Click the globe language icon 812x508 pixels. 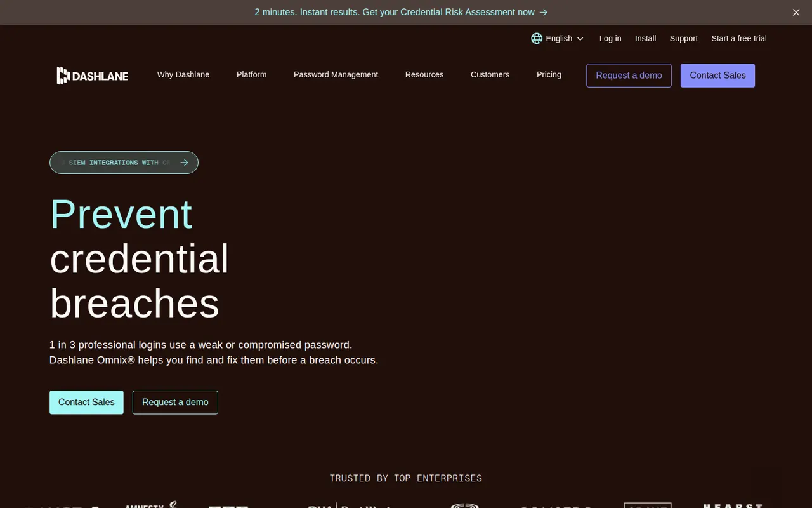pyautogui.click(x=537, y=38)
